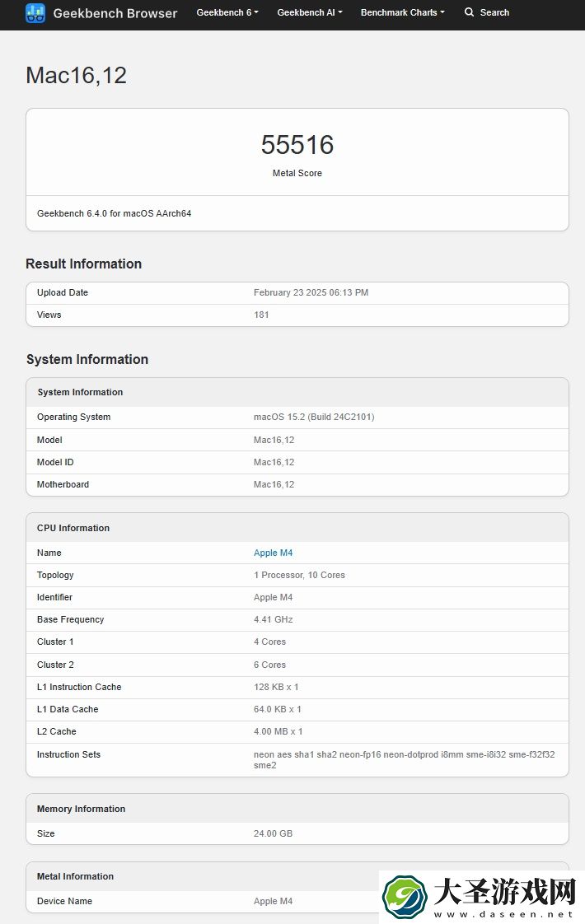Viewport: 585px width, 924px height.
Task: Click the Metal Score label
Action: (x=297, y=173)
